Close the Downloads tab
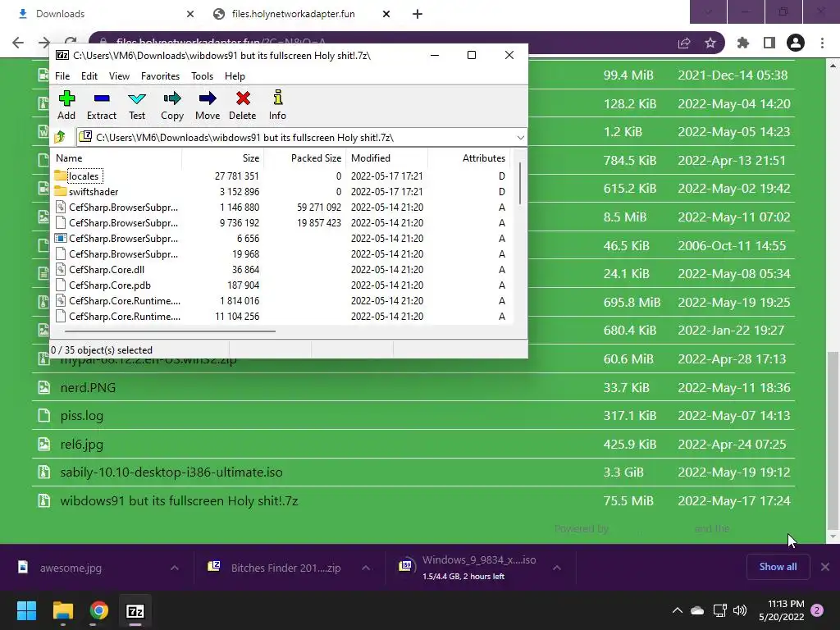Image resolution: width=840 pixels, height=630 pixels. pyautogui.click(x=190, y=14)
